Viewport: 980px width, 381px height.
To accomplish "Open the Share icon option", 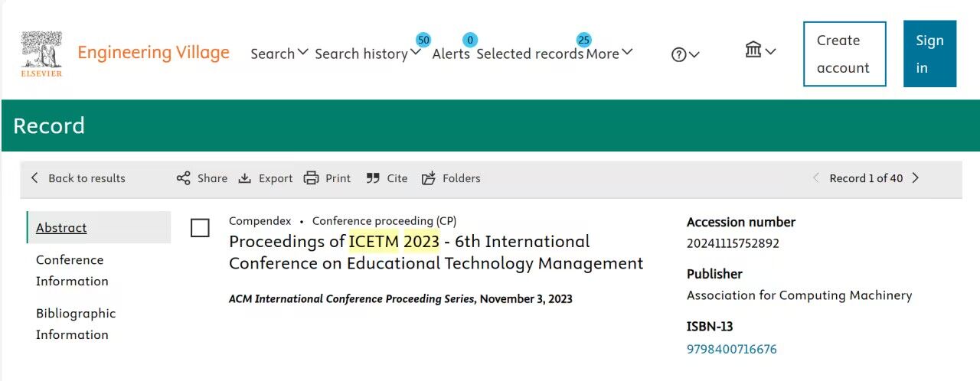I will point(183,178).
